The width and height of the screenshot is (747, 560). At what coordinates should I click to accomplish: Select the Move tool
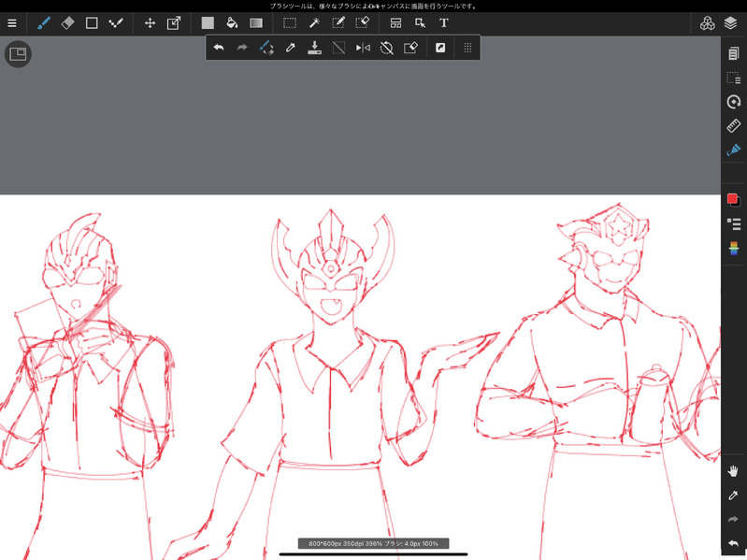tap(151, 22)
